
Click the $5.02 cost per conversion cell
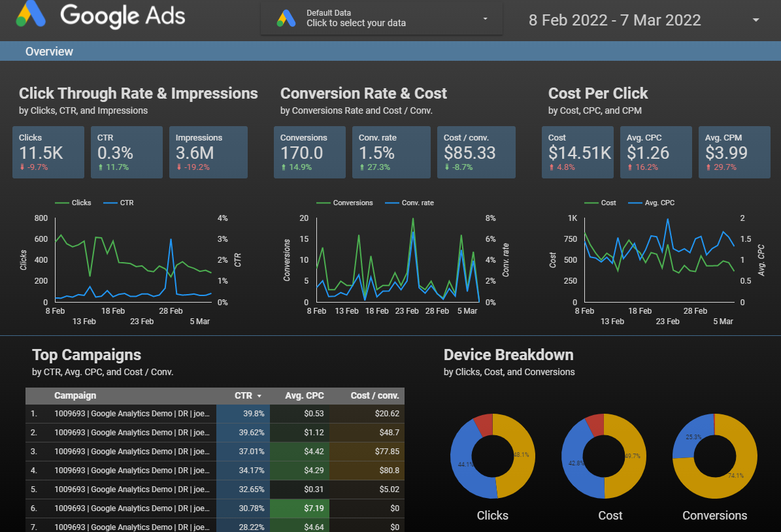[367, 489]
